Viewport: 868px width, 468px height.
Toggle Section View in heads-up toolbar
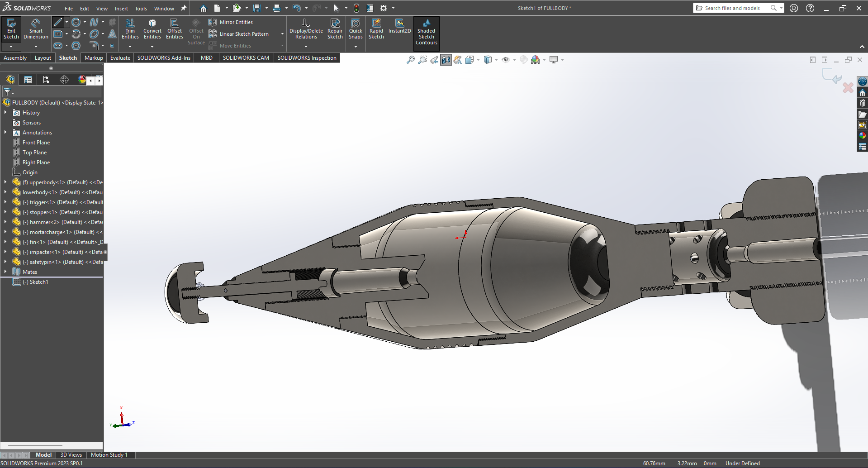tap(446, 60)
